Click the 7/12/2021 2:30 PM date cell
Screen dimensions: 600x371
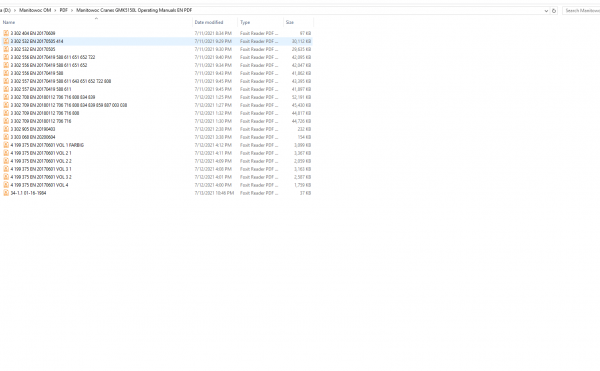click(x=213, y=129)
